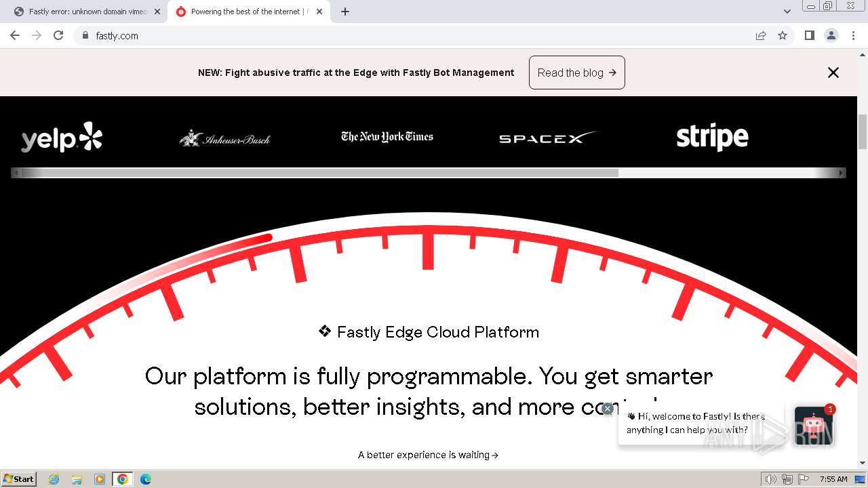Screen dimensions: 868x488
Task: Close the Powering the best tab
Action: pos(320,12)
